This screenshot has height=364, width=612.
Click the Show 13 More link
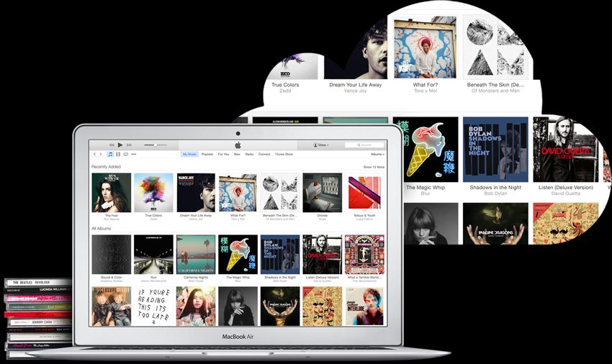374,167
